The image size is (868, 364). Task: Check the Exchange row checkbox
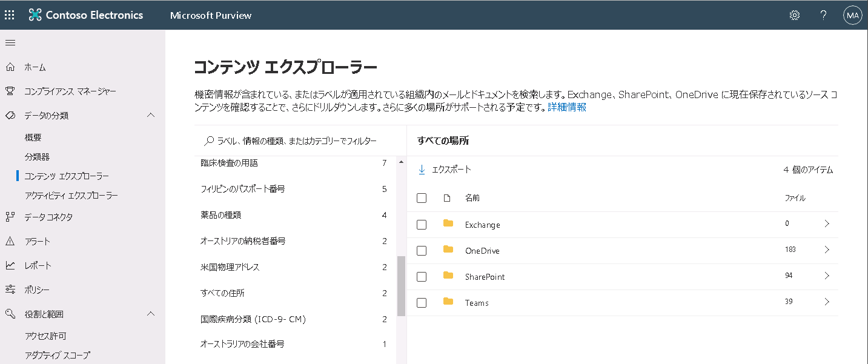(422, 224)
